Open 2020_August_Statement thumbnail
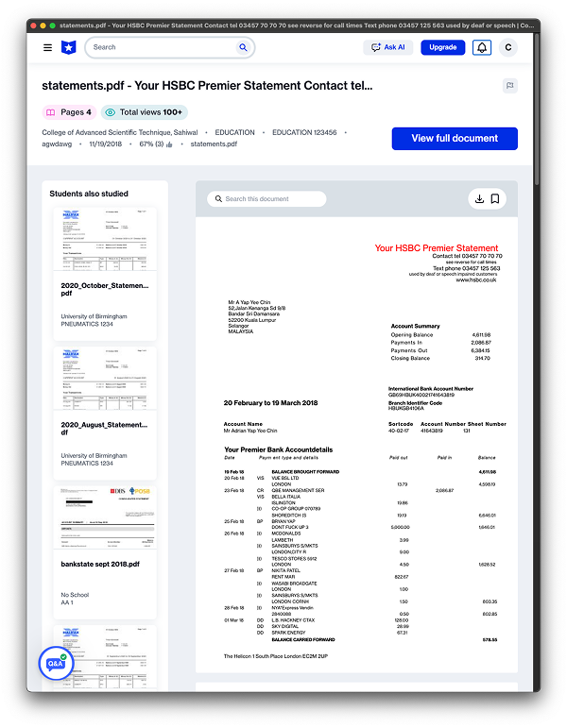The height and width of the screenshot is (728, 567). click(x=105, y=379)
